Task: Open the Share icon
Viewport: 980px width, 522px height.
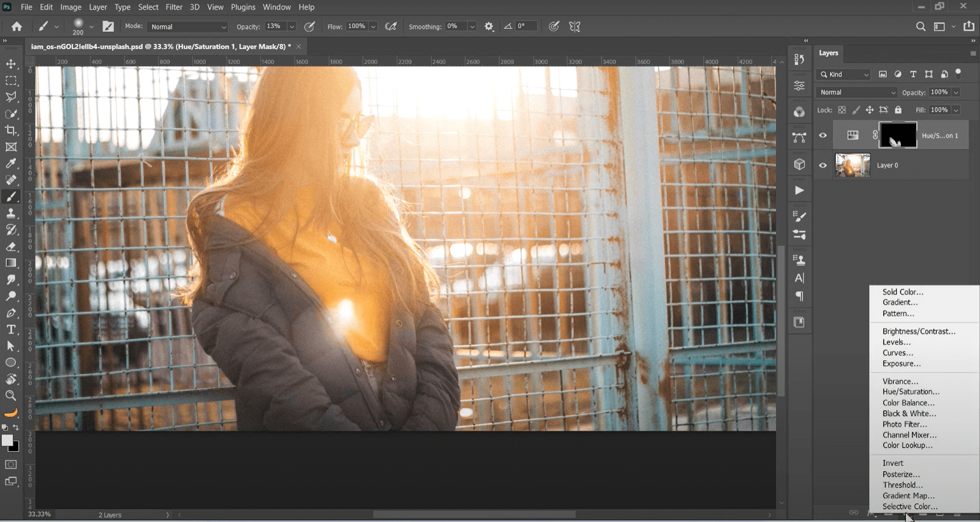Action: 969,26
